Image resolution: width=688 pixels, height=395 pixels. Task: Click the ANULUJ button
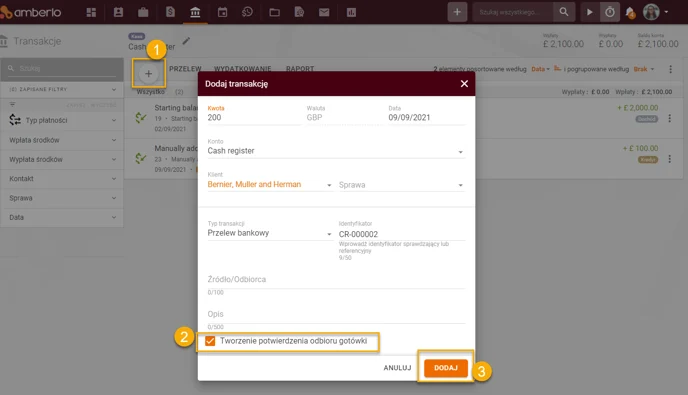coord(397,368)
